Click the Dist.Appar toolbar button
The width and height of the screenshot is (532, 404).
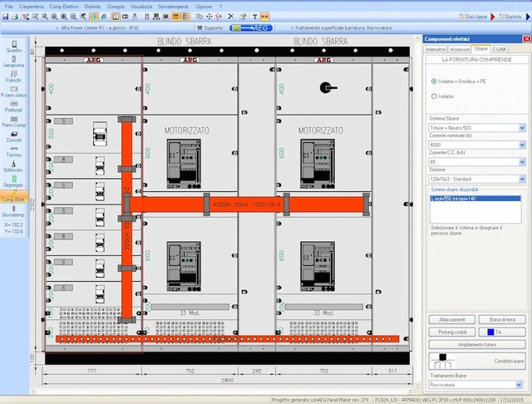click(x=474, y=17)
